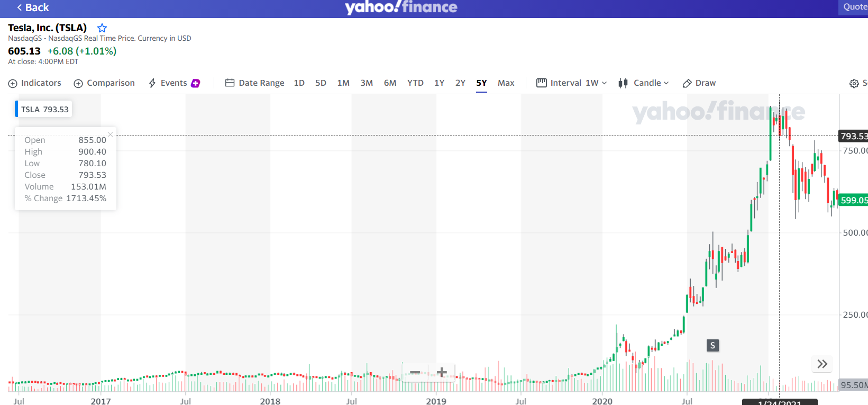Click the TSLA 793.53 series label

coord(43,110)
